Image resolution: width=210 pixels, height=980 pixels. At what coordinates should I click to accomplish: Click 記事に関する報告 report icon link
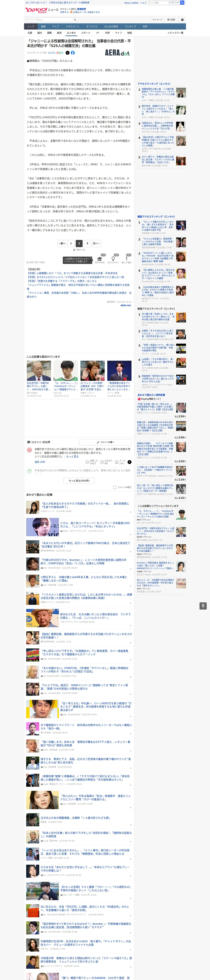(36, 262)
